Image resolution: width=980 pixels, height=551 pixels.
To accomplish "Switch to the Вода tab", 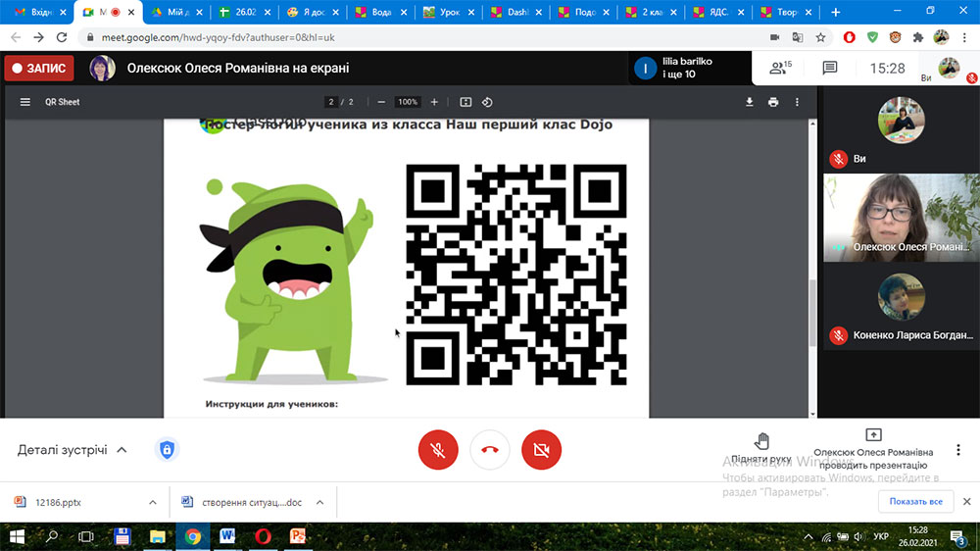I will [x=380, y=12].
